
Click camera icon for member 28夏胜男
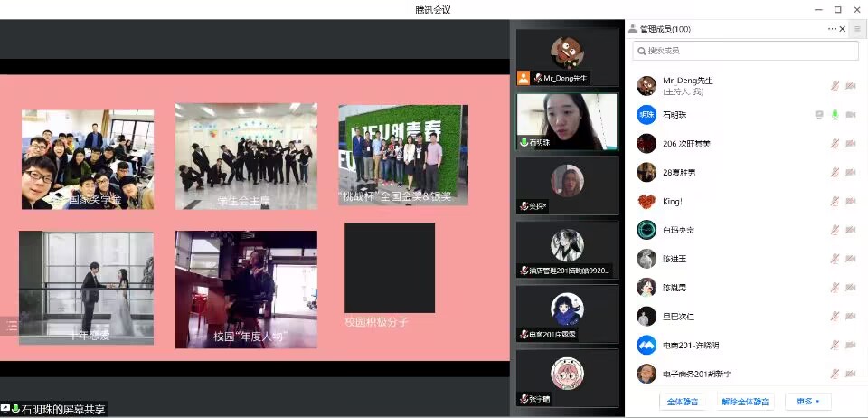851,172
